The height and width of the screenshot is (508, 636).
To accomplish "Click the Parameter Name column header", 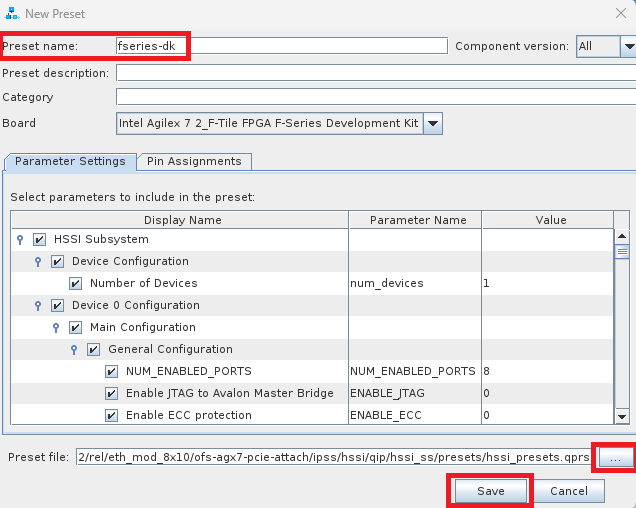I will click(415, 220).
